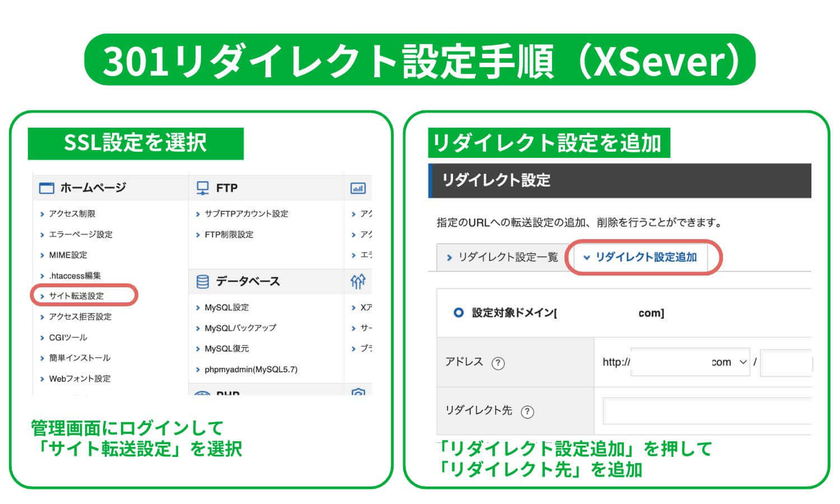The image size is (840, 504).
Task: Select the 設定対象ドメイン radio button
Action: pos(459,312)
